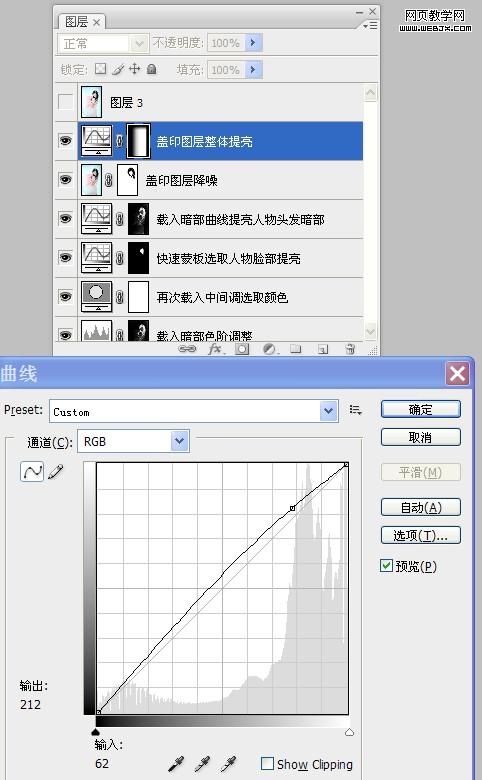Select the 图层 3 layer thumbnail
Viewport: 482px width, 780px height.
click(x=92, y=102)
